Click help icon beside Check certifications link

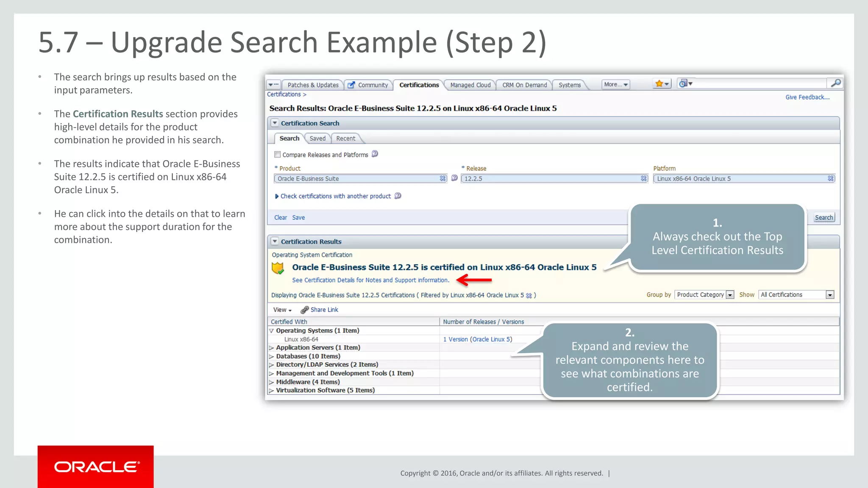[398, 196]
